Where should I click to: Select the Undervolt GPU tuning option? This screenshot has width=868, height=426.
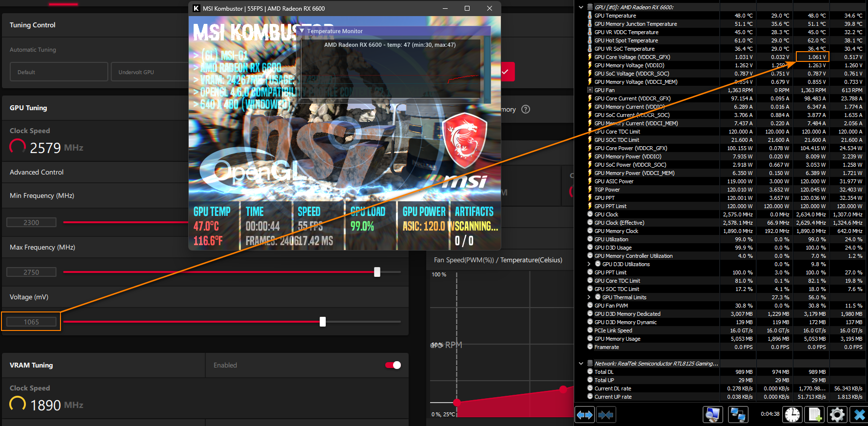(x=150, y=72)
